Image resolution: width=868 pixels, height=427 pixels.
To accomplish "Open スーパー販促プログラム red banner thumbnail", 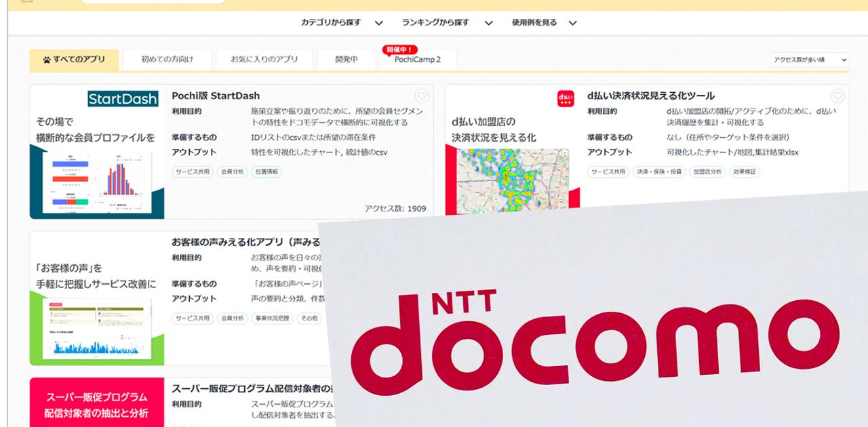I will point(97,403).
